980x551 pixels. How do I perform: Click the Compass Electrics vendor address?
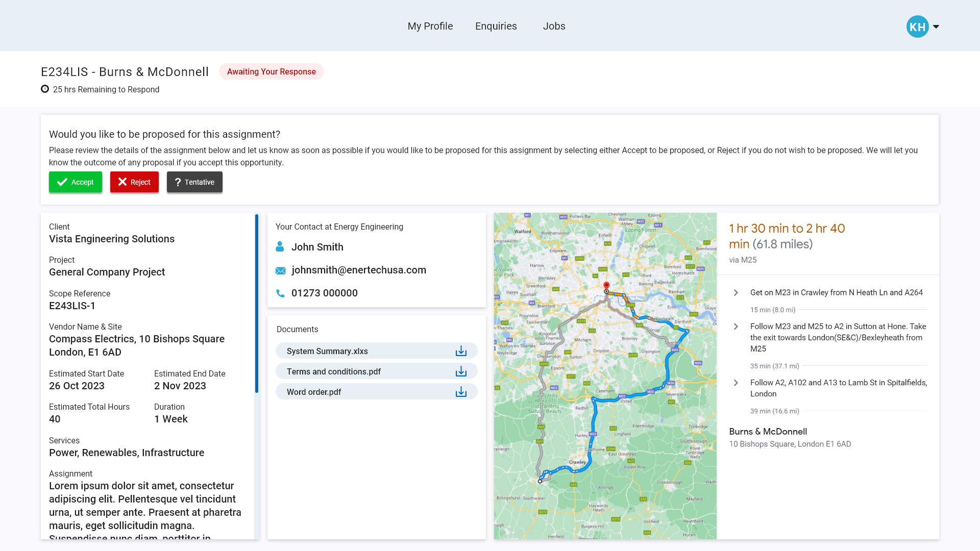click(137, 345)
